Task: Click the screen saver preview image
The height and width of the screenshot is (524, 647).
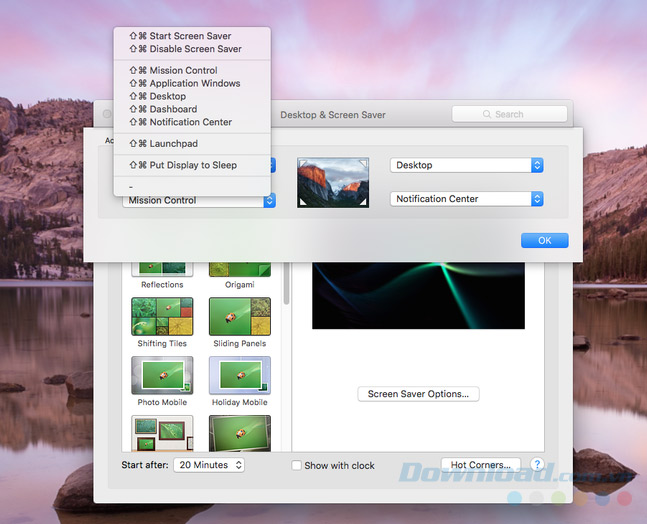Action: [418, 295]
